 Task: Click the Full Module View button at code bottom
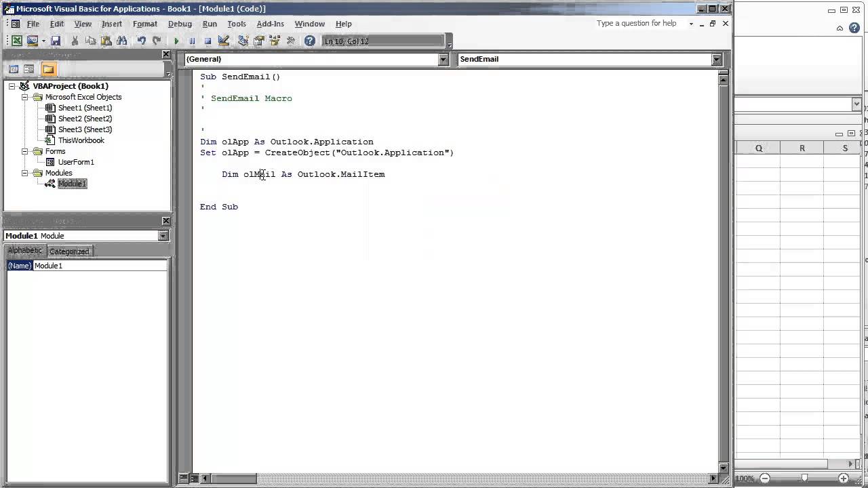pyautogui.click(x=194, y=479)
